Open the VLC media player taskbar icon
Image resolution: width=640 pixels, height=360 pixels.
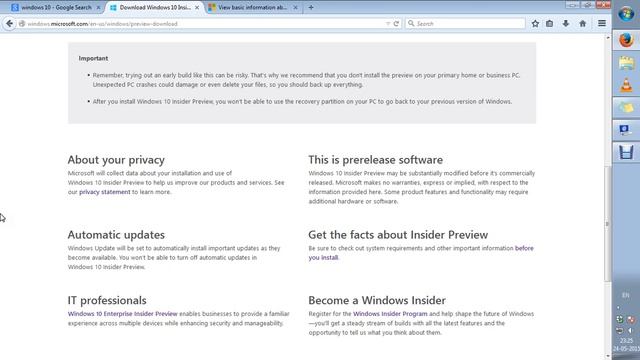(x=626, y=85)
